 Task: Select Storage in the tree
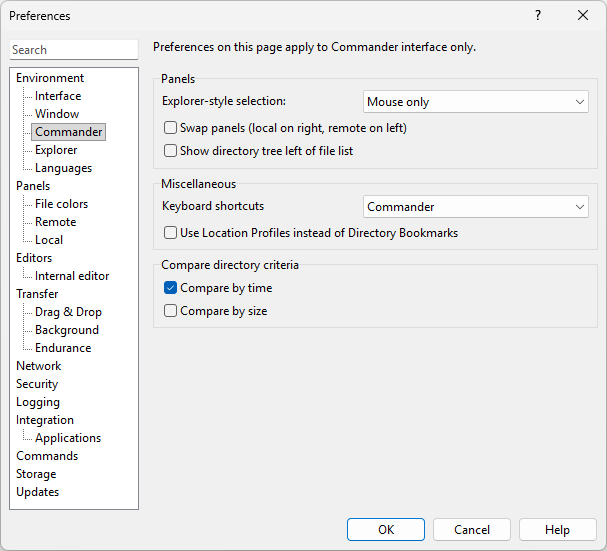[36, 474]
